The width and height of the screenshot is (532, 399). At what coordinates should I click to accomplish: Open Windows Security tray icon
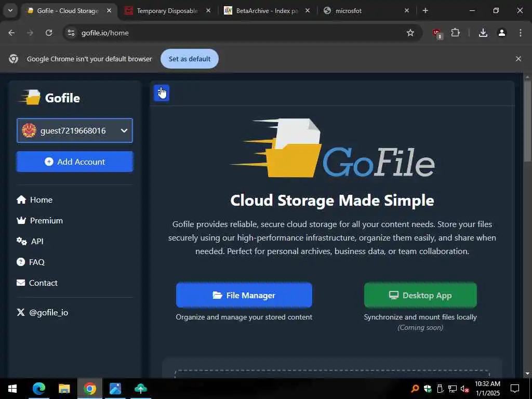(x=428, y=389)
